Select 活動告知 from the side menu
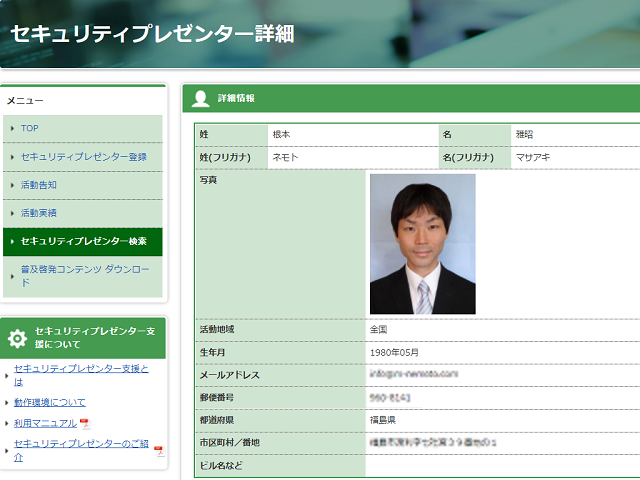Screen dimensions: 640x480 (38, 185)
